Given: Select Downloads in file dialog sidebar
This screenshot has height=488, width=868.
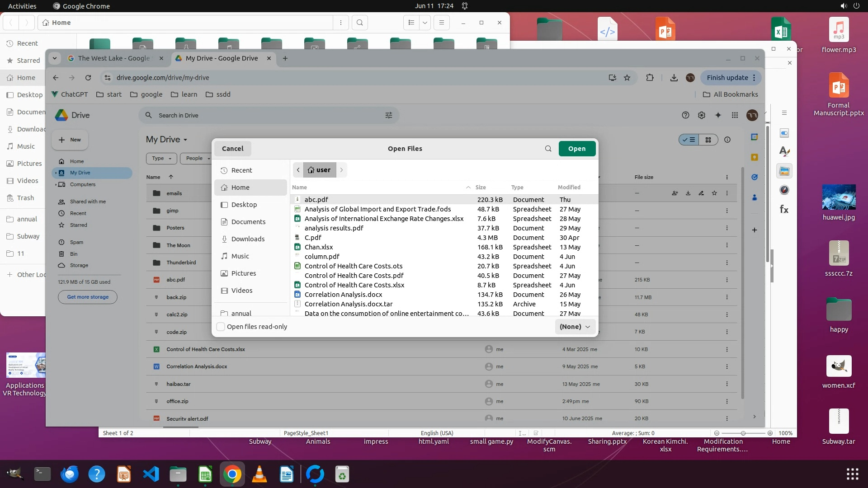Looking at the screenshot, I should (x=248, y=239).
